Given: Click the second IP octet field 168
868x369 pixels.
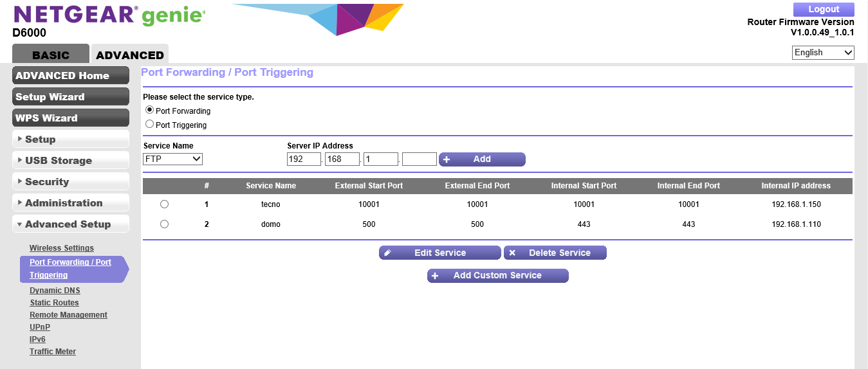Looking at the screenshot, I should (x=342, y=159).
